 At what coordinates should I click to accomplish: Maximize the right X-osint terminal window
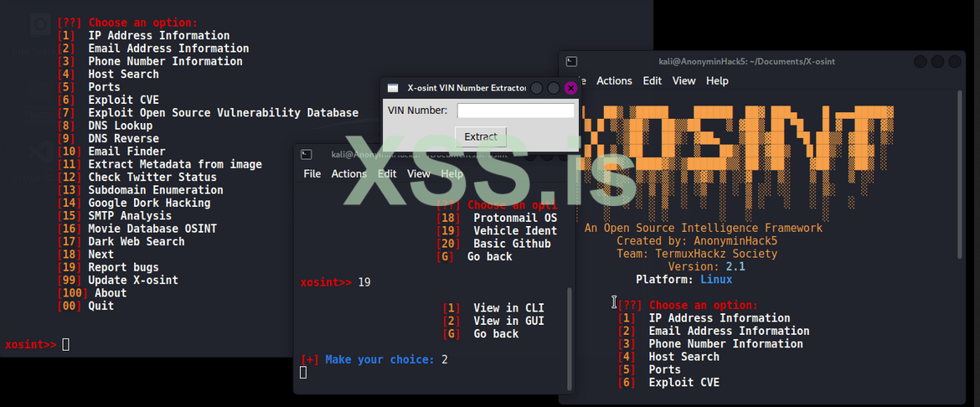tap(937, 61)
